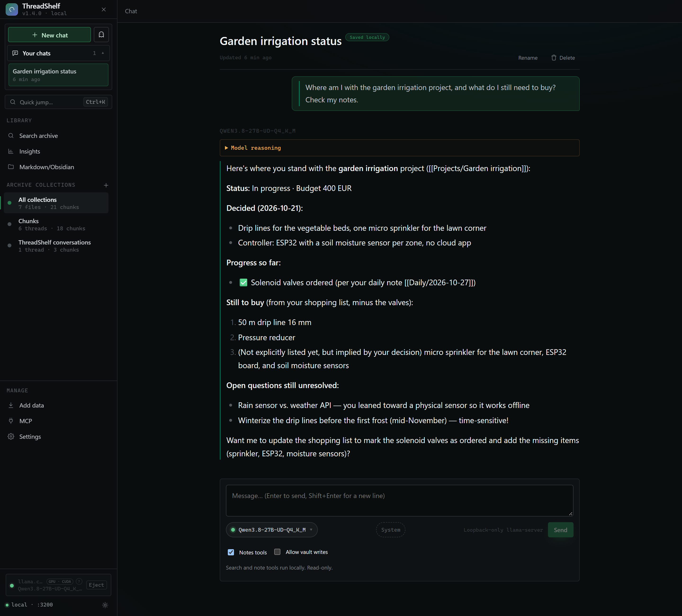Send the message
Image resolution: width=682 pixels, height=616 pixels.
coord(560,530)
